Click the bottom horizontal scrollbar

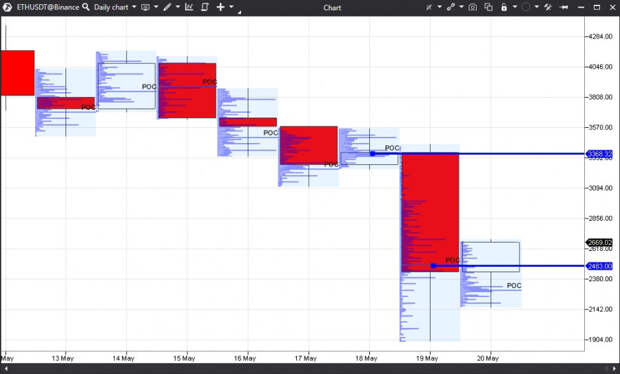point(310,368)
